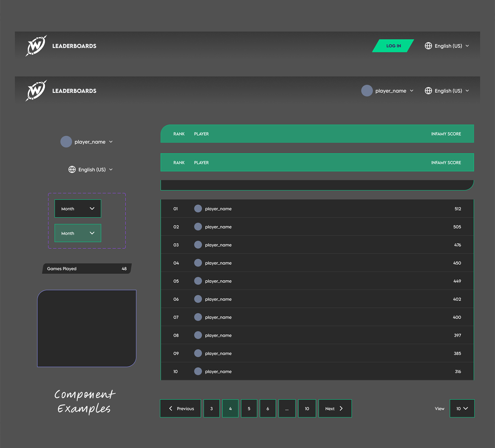The height and width of the screenshot is (448, 495).
Task: Click the avatar of the rank 05 player
Action: pos(198,281)
